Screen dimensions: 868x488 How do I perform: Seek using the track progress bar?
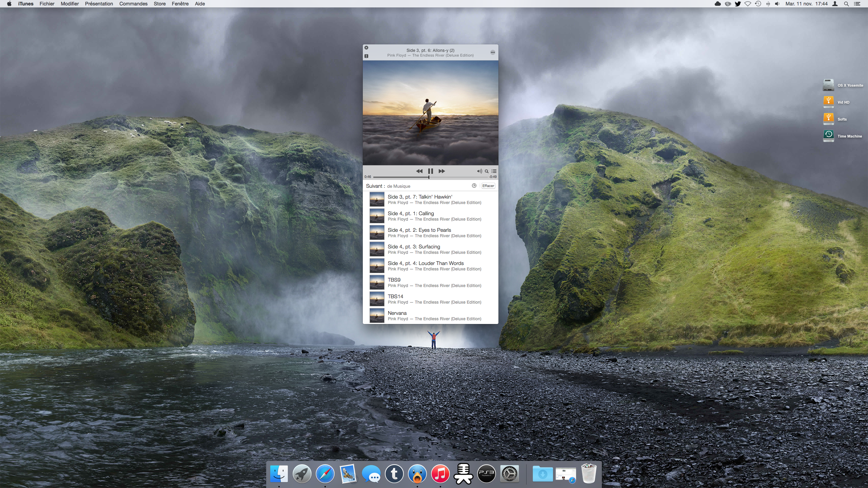(x=430, y=177)
